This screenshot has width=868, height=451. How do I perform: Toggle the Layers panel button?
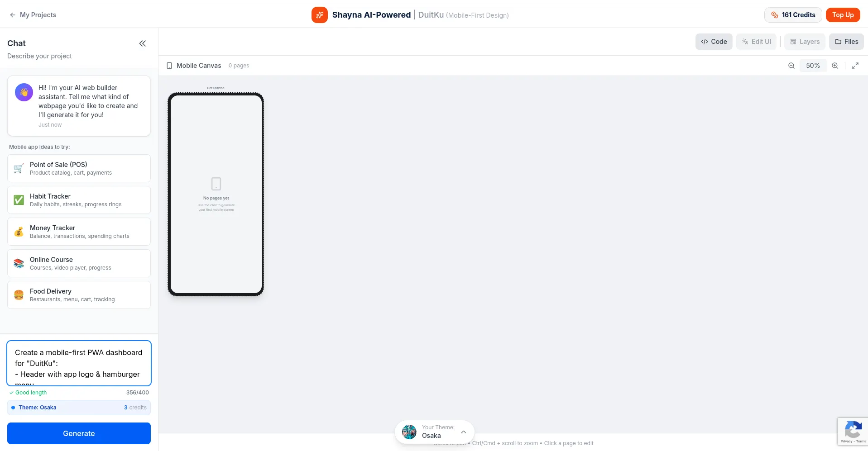click(x=805, y=42)
